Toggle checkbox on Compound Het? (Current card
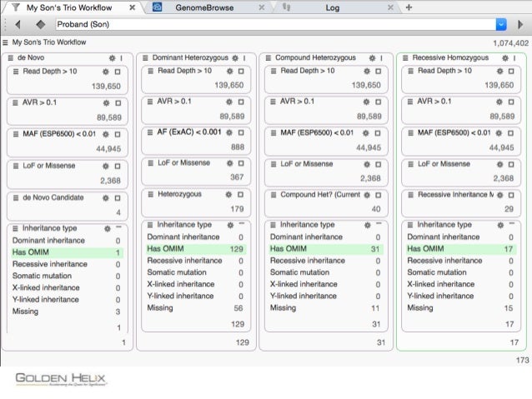 click(x=379, y=195)
